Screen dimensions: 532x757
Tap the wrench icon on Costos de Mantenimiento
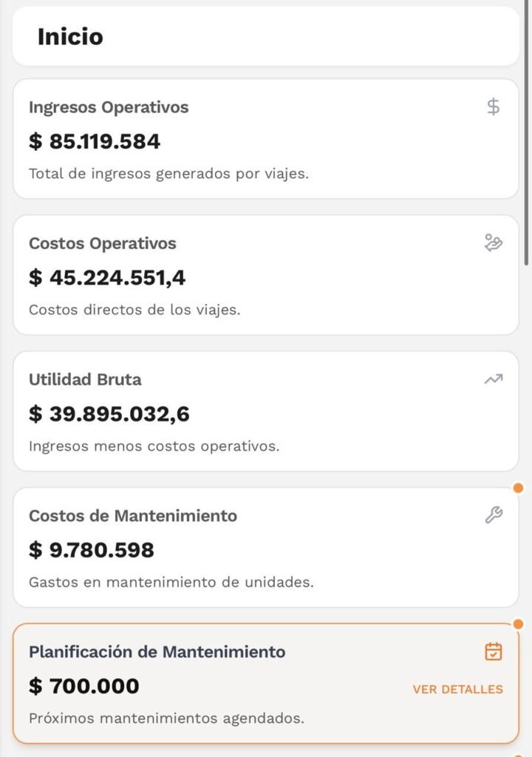point(494,515)
